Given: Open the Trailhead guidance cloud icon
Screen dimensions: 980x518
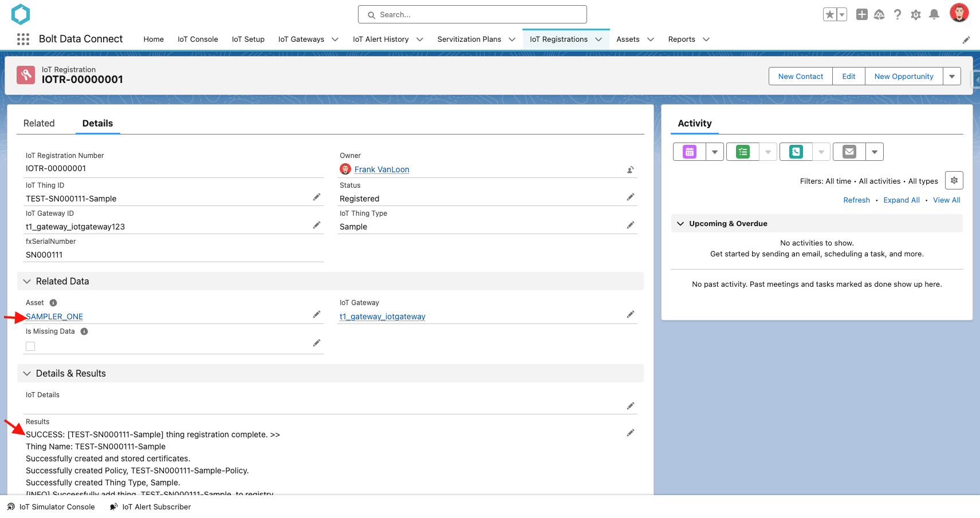Looking at the screenshot, I should (879, 14).
